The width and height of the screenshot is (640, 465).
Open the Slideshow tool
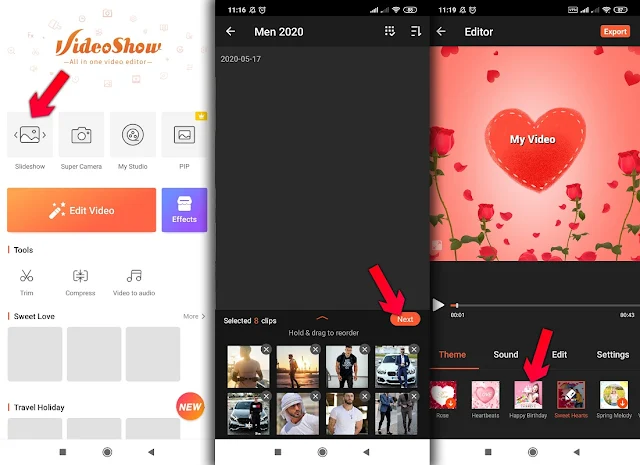[x=30, y=135]
